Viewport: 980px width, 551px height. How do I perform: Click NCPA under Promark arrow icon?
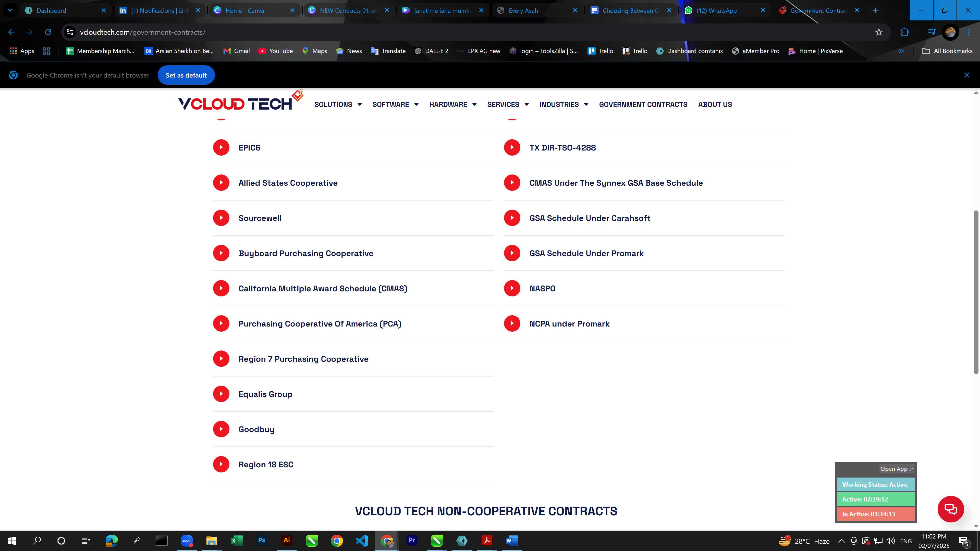pos(512,324)
